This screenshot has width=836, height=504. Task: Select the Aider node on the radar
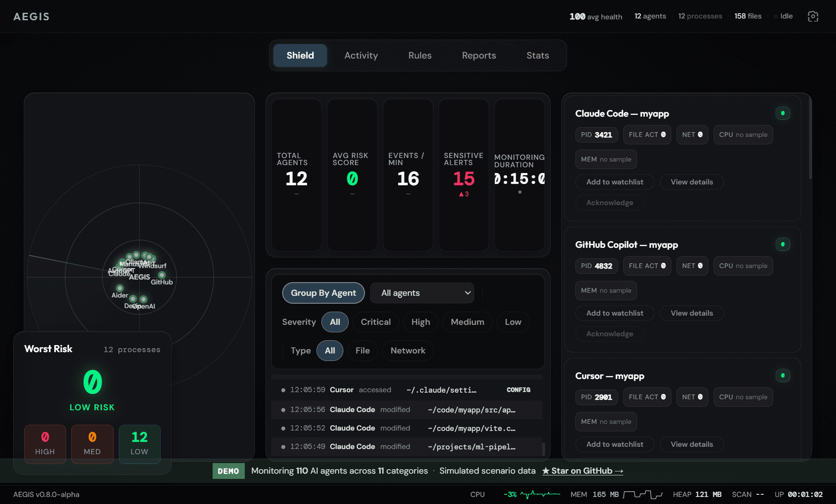point(120,288)
